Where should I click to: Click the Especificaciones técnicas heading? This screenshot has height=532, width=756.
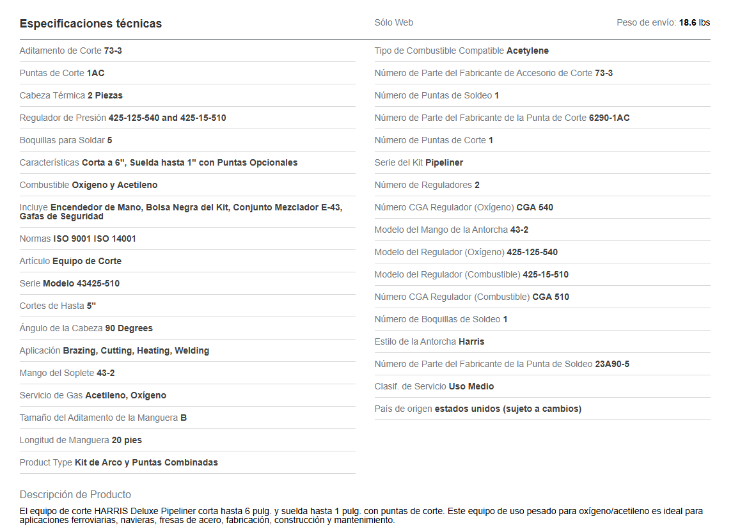(x=90, y=24)
